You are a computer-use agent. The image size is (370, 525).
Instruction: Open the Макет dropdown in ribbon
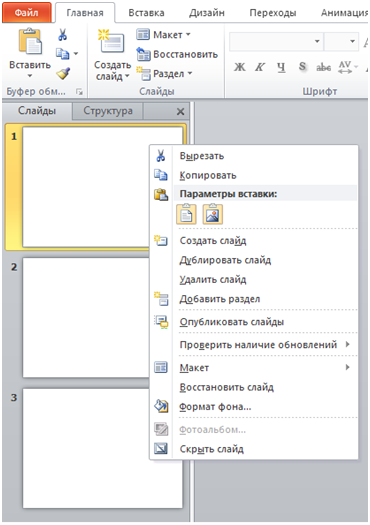[x=188, y=34]
